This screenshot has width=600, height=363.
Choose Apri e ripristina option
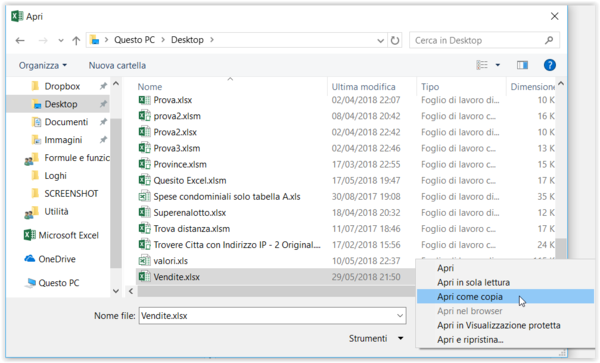coord(470,340)
